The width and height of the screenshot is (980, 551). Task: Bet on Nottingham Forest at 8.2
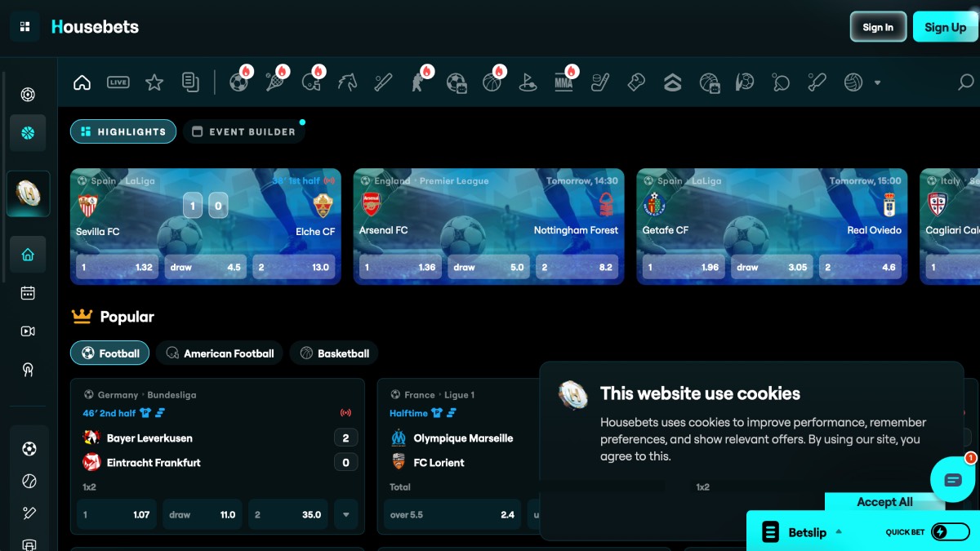(x=577, y=267)
